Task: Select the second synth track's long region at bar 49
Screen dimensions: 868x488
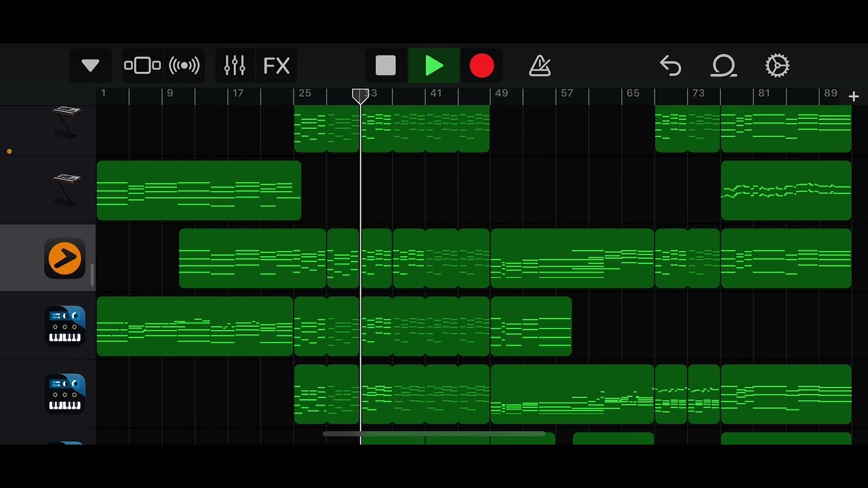Action: (x=572, y=394)
